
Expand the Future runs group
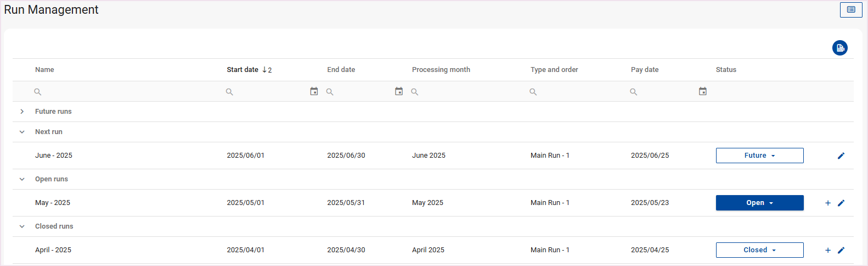coord(22,112)
